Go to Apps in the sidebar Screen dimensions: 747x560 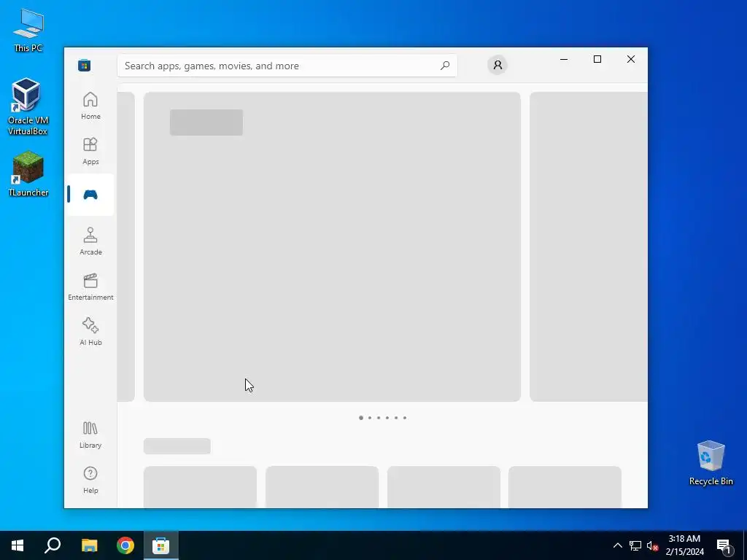tap(90, 151)
